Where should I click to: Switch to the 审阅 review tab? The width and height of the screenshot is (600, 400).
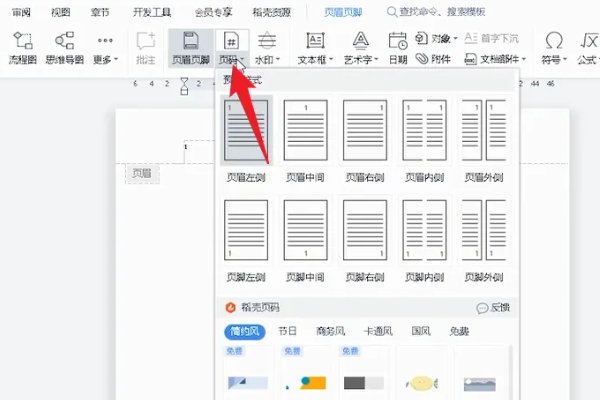21,12
